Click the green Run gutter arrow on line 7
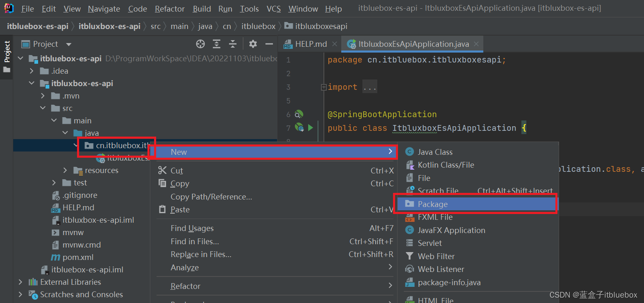 tap(311, 128)
